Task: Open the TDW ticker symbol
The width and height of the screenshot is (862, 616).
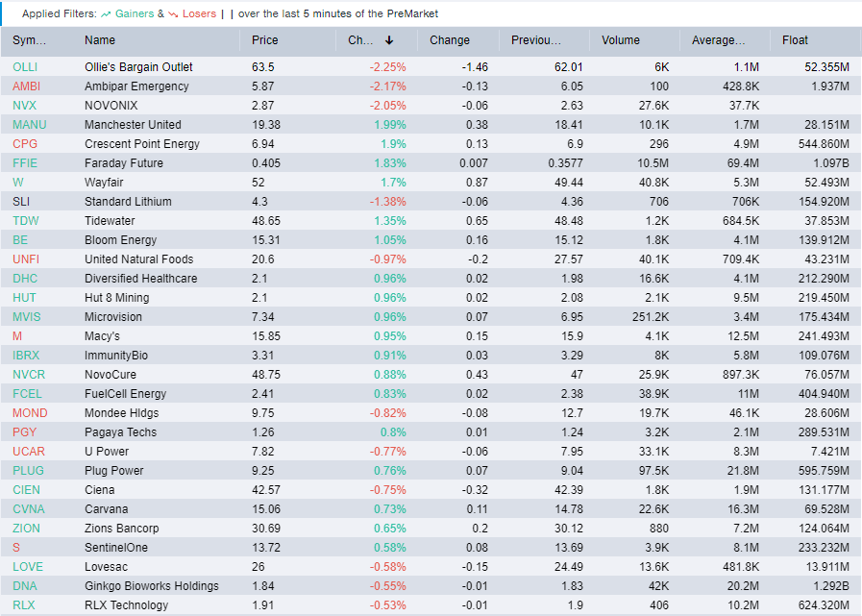Action: pos(26,221)
